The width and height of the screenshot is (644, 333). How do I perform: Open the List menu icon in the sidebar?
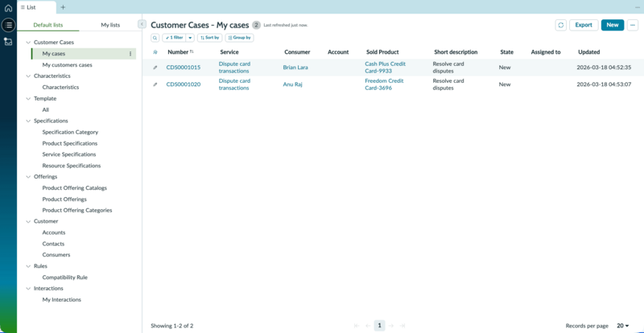point(8,25)
